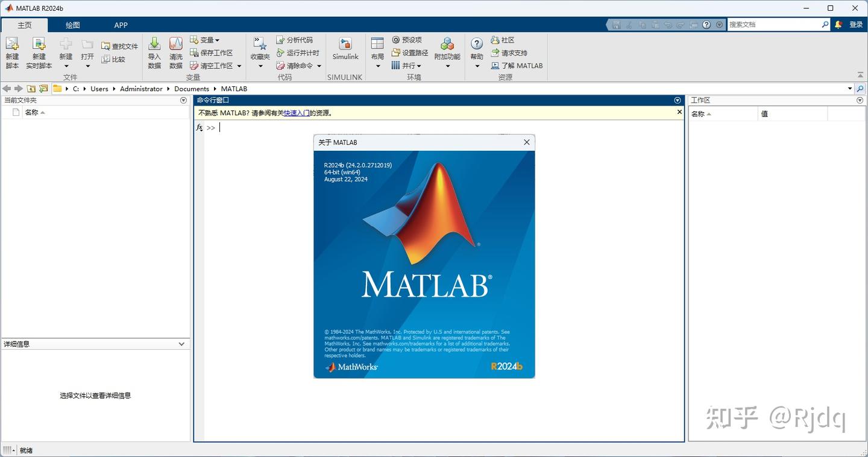This screenshot has height=457, width=868.
Task: Click the 导入数据 (Import Data) icon
Action: point(154,51)
